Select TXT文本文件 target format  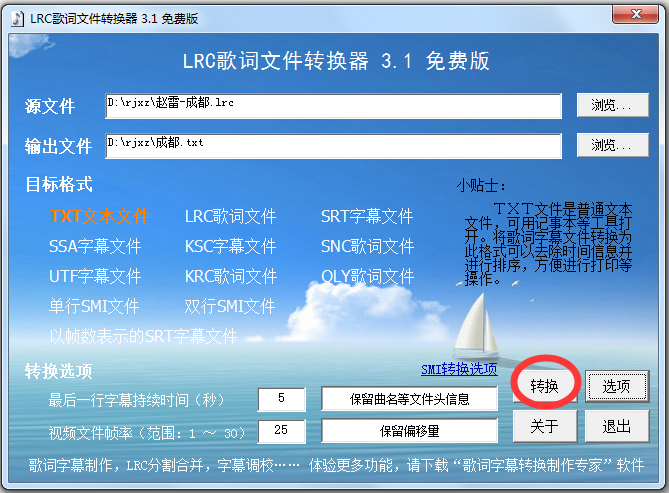pyautogui.click(x=99, y=216)
